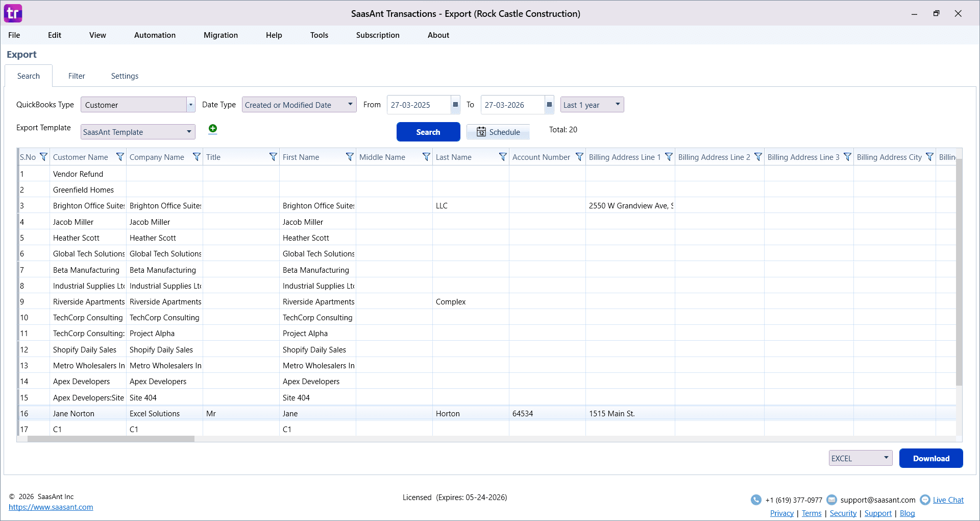Open the Support link
This screenshot has height=521, width=980.
[878, 513]
